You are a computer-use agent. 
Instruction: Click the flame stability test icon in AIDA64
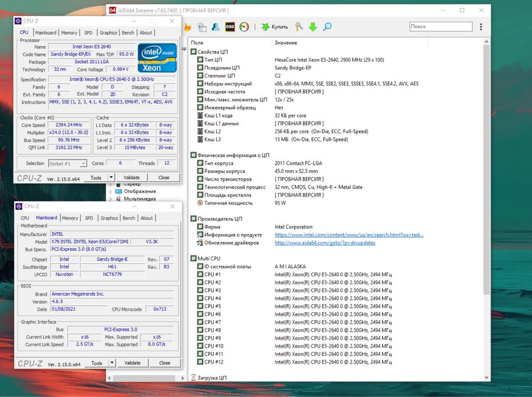coord(187,27)
